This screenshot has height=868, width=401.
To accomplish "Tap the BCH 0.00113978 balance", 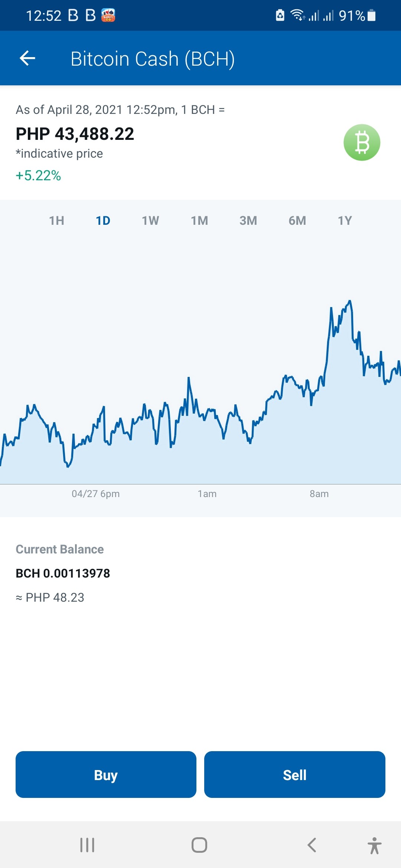I will [x=63, y=573].
